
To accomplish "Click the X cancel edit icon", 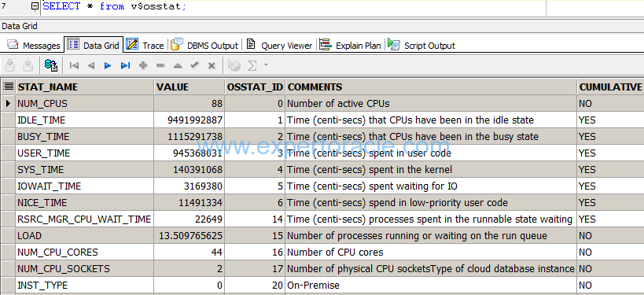I will tap(212, 66).
